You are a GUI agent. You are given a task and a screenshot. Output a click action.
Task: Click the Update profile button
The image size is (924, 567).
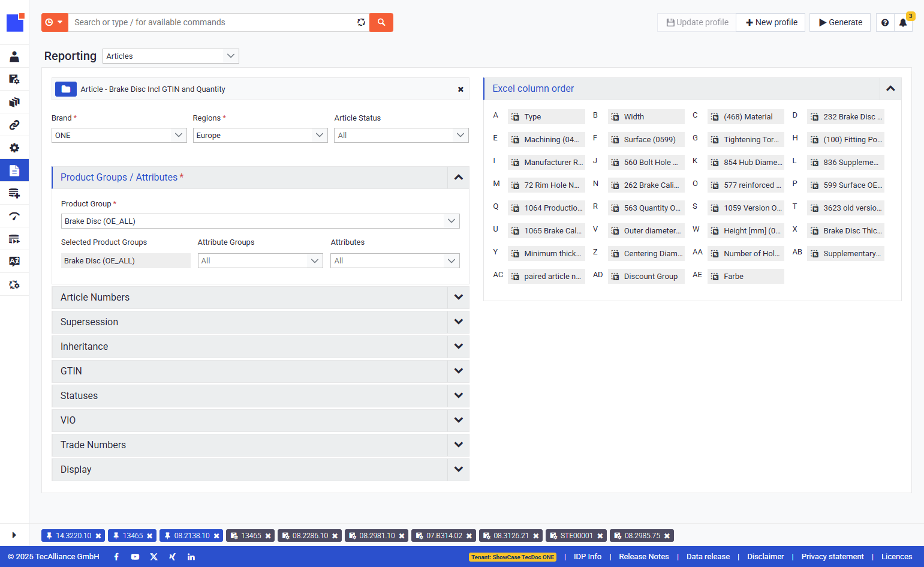click(x=697, y=22)
